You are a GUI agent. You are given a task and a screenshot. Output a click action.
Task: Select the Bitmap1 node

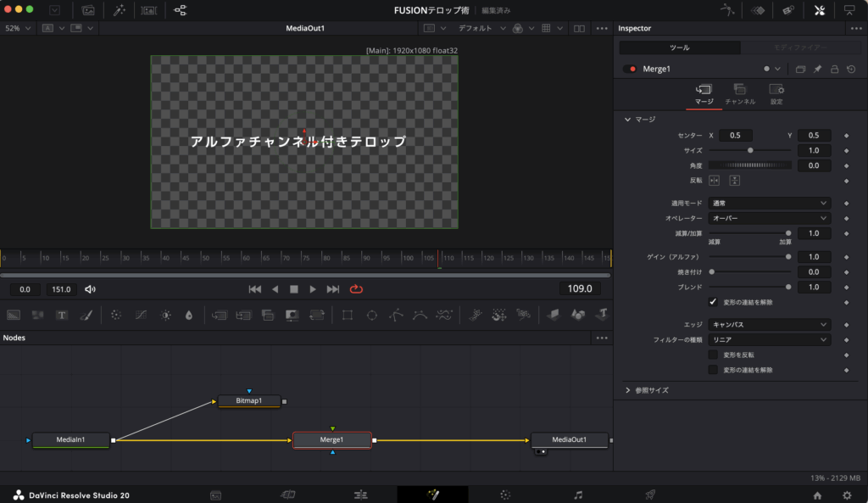[249, 400]
